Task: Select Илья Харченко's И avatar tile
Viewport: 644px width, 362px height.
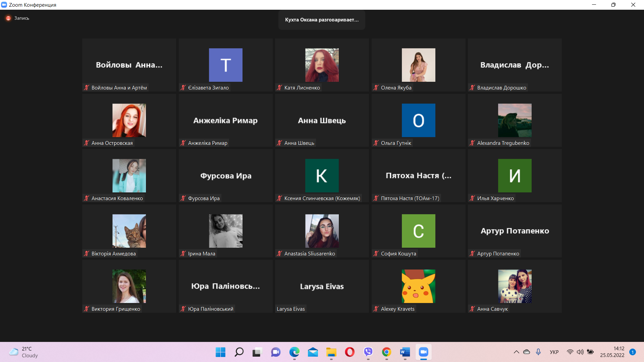Action: pyautogui.click(x=515, y=176)
